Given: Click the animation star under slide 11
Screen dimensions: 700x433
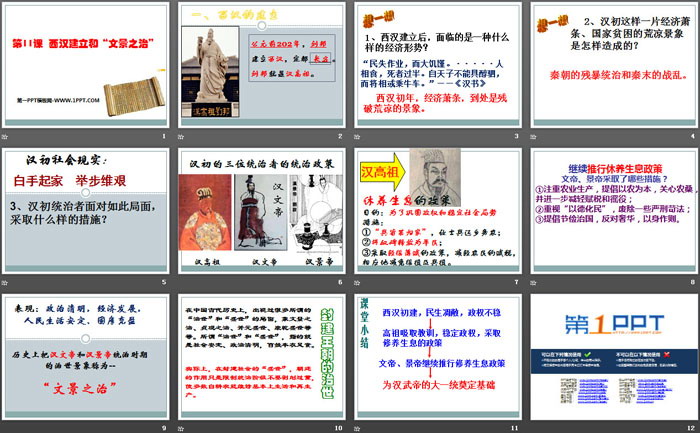Looking at the screenshot, I should coord(357,429).
